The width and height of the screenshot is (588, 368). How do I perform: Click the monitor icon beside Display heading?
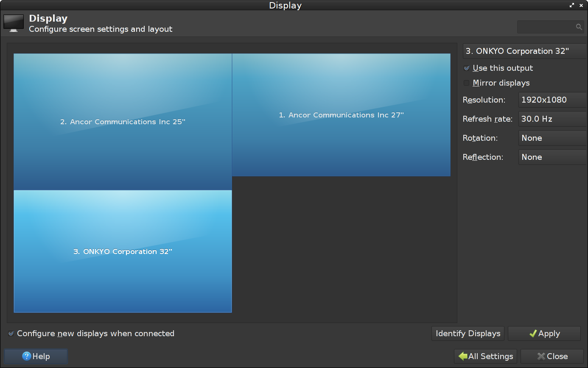coord(14,23)
